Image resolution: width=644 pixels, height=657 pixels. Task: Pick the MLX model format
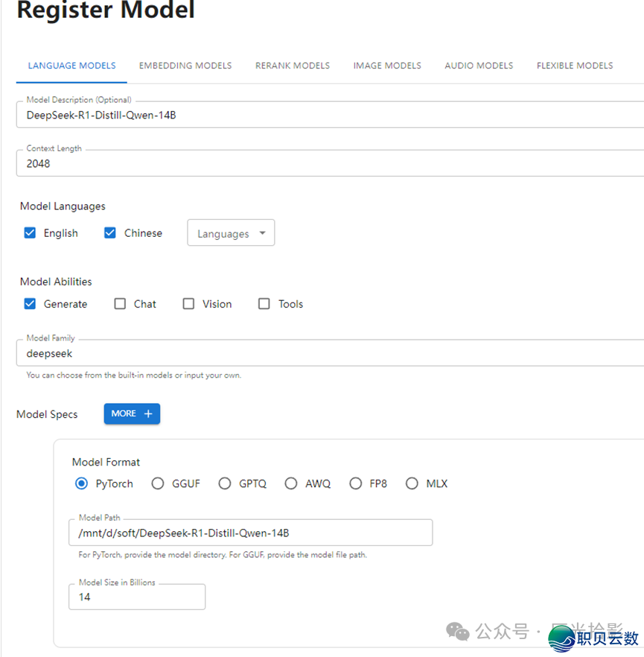[x=412, y=483]
